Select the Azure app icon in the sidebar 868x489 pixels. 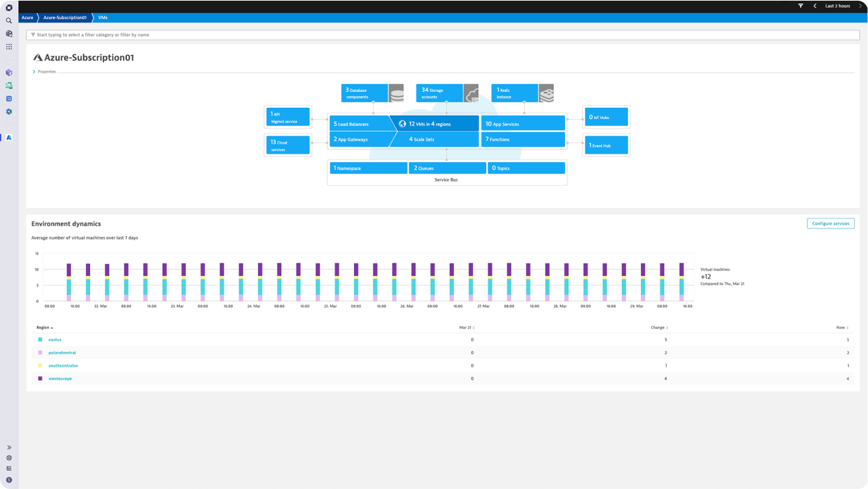coord(9,138)
